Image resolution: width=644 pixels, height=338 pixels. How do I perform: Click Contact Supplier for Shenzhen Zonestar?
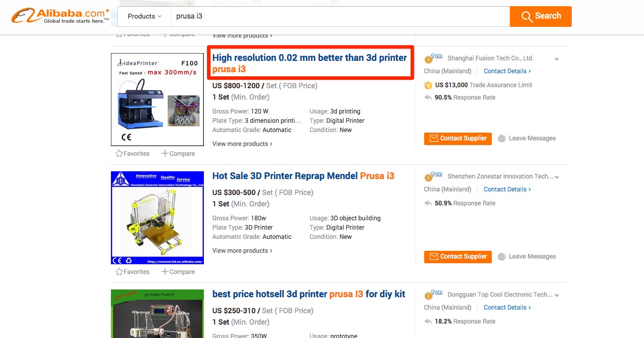point(458,256)
